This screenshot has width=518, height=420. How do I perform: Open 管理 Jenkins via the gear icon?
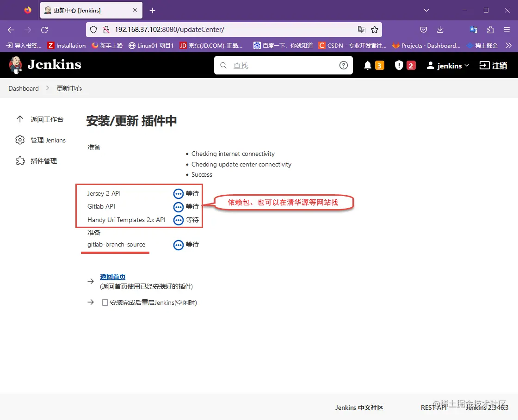[x=20, y=140]
